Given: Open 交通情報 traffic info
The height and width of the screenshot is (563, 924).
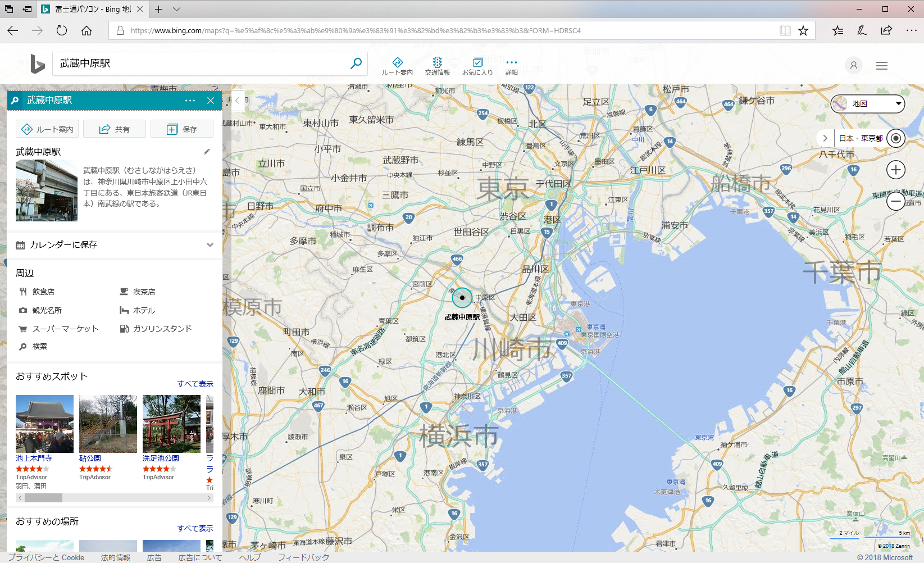Looking at the screenshot, I should 437,66.
